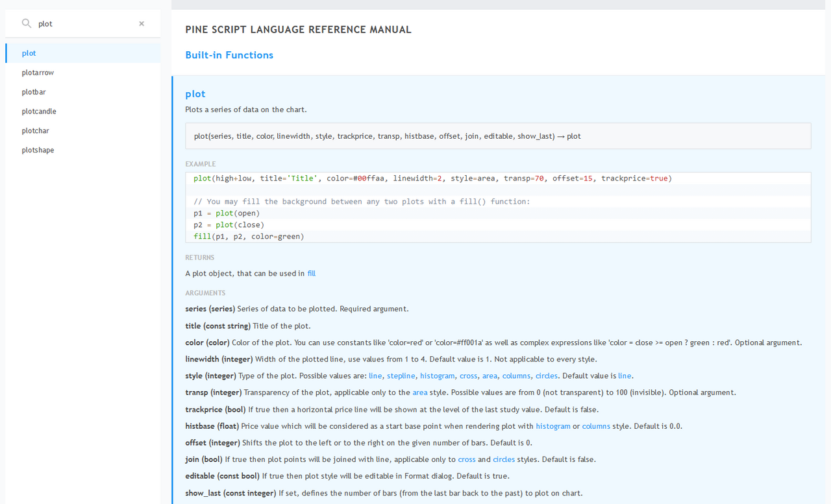Click 'p2 = plot(close)' code line
This screenshot has height=504, width=831.
pyautogui.click(x=229, y=225)
